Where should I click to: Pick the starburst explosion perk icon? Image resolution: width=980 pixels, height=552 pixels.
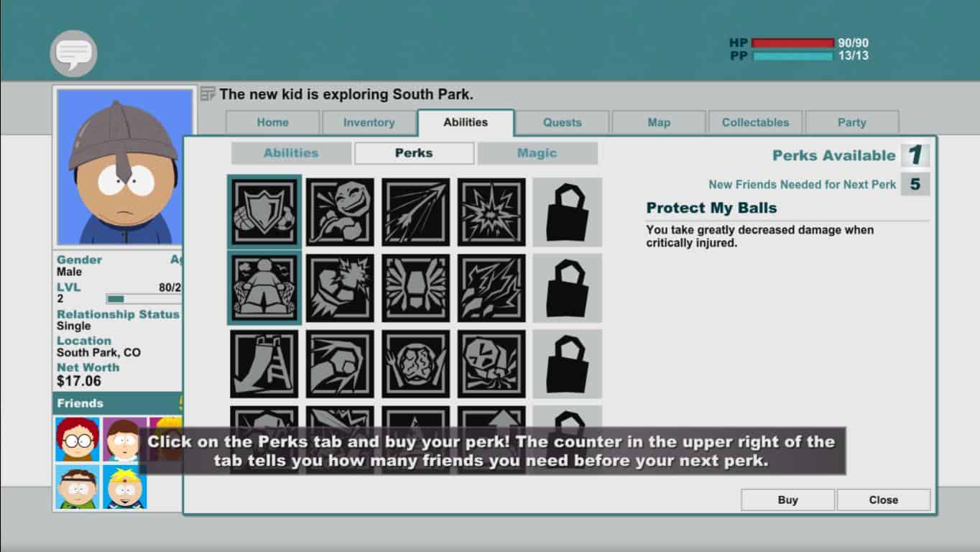(x=491, y=212)
